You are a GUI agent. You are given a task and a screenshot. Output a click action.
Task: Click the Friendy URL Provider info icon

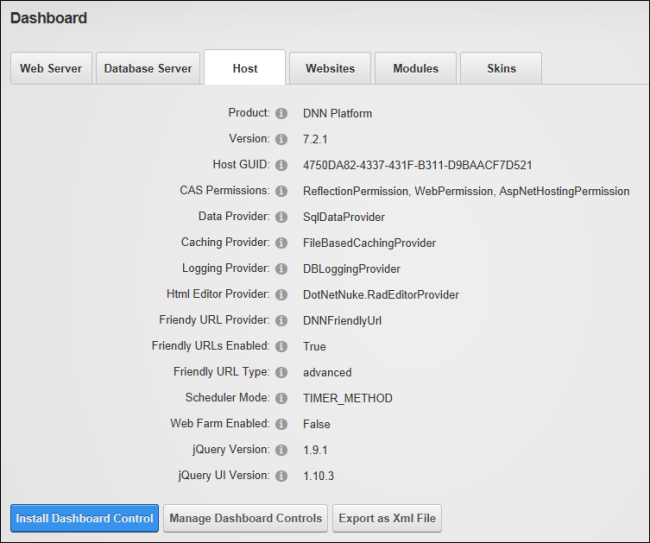pyautogui.click(x=281, y=320)
